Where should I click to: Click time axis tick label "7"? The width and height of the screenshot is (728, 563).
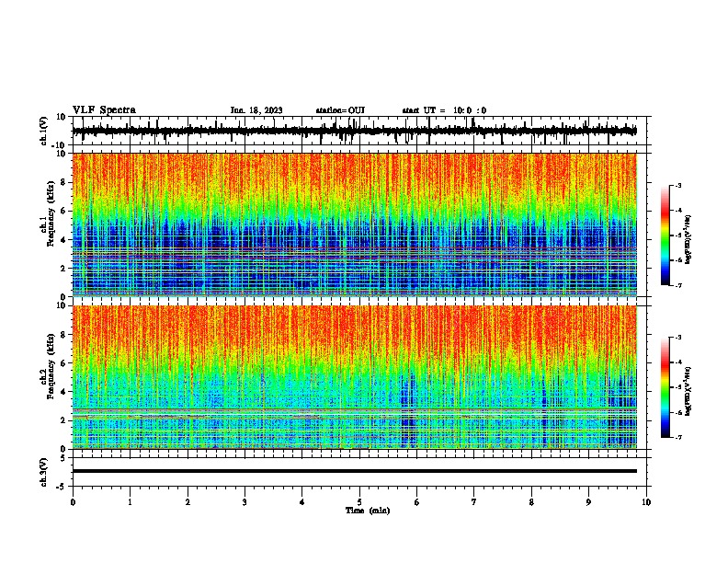(474, 502)
